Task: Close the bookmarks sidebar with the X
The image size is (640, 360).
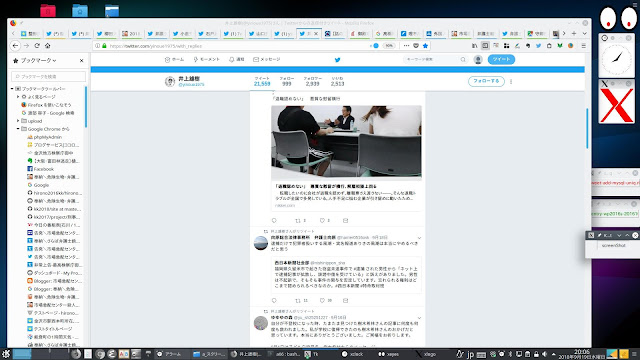Action: point(81,60)
